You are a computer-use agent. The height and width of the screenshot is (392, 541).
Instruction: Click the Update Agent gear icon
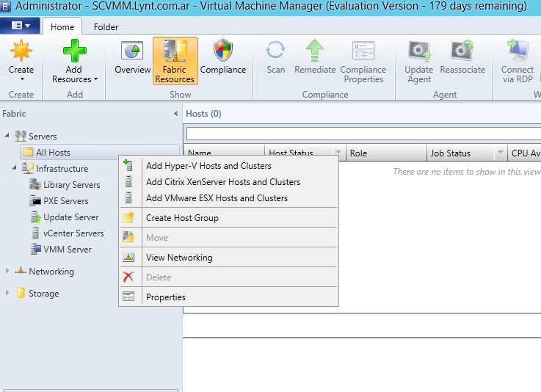click(x=420, y=51)
